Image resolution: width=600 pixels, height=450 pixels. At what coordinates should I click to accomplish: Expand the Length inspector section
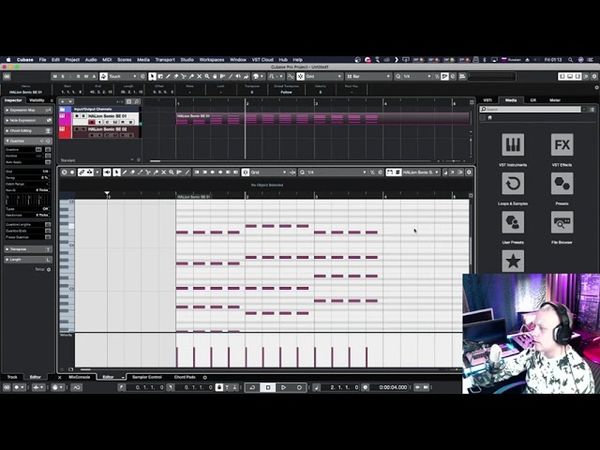(28, 260)
